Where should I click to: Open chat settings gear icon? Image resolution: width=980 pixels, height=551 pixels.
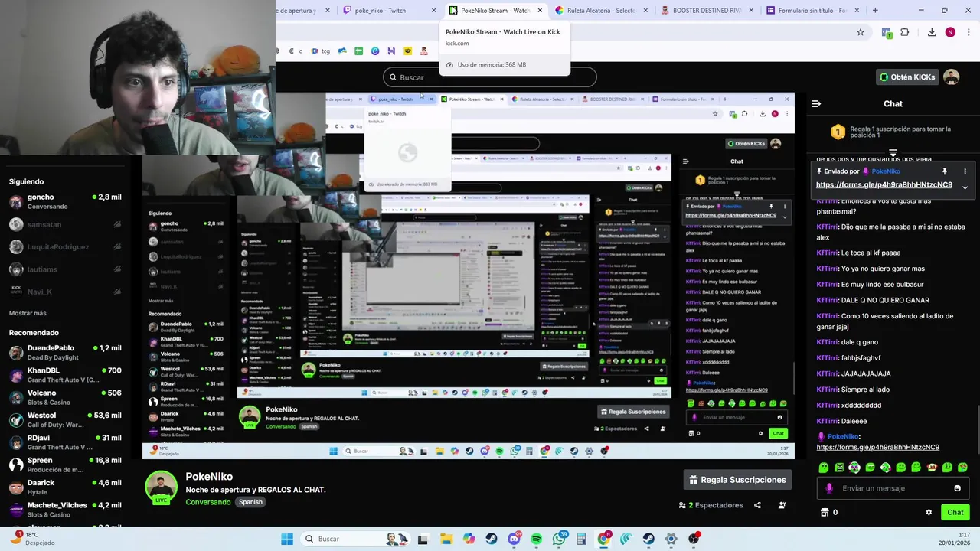pos(929,513)
